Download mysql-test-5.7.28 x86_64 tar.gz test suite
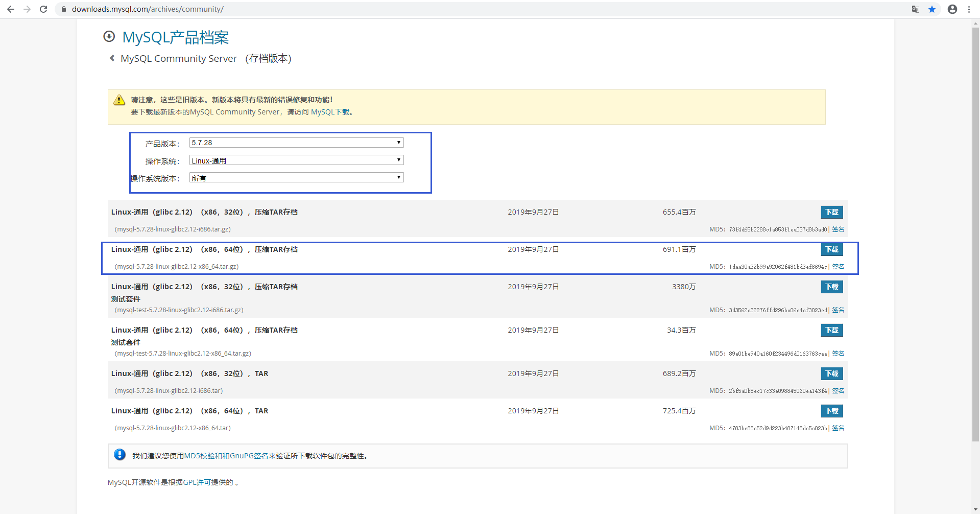 832,330
